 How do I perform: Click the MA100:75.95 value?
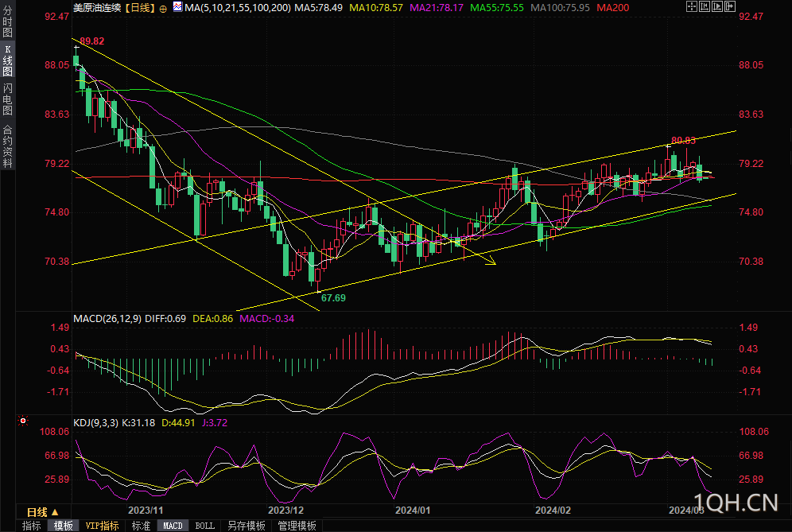click(x=560, y=8)
